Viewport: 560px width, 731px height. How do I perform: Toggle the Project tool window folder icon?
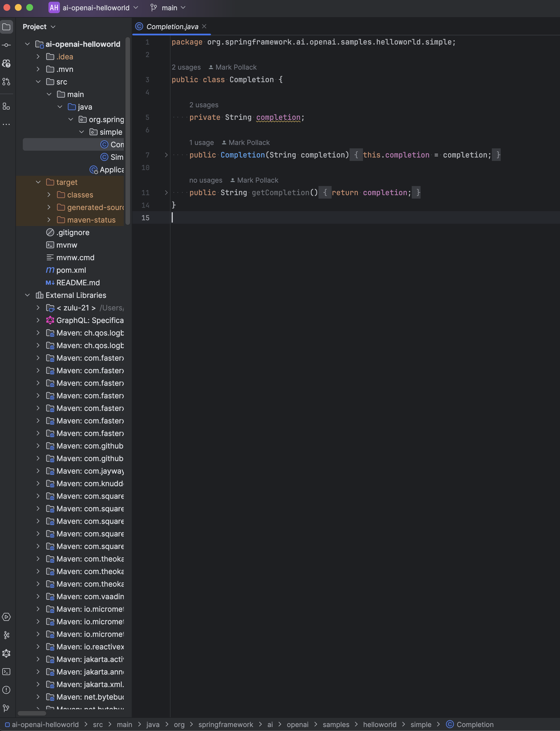point(6,27)
